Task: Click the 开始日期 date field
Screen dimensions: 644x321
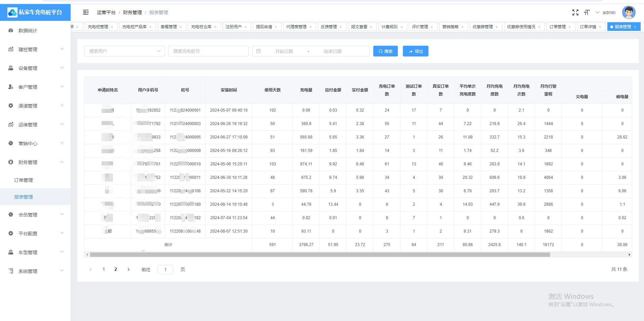Action: 284,51
